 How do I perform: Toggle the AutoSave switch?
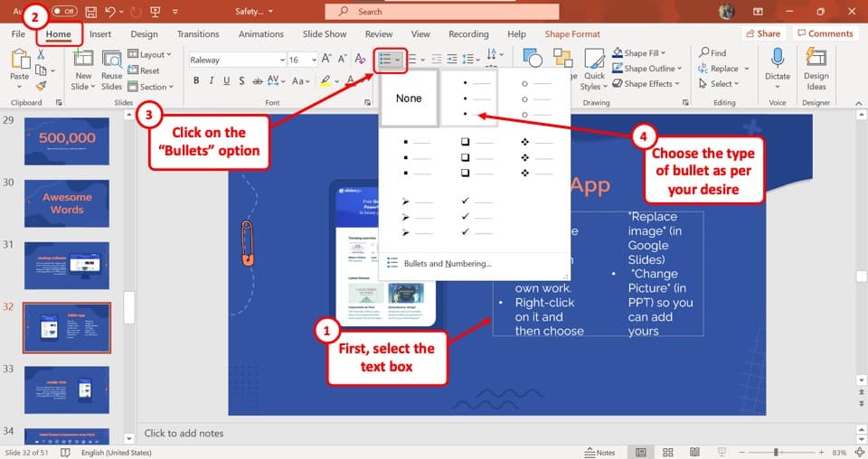pyautogui.click(x=64, y=11)
